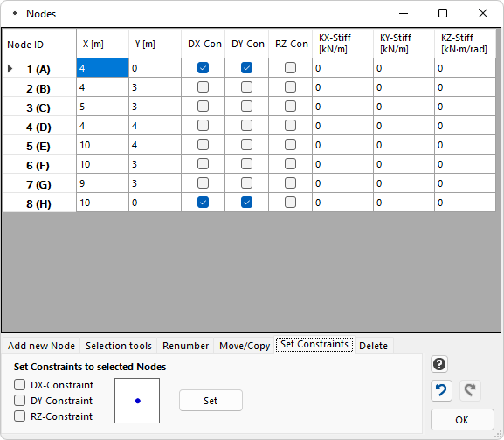504x440 pixels.
Task: Click the node symbol preview box
Action: (x=137, y=401)
